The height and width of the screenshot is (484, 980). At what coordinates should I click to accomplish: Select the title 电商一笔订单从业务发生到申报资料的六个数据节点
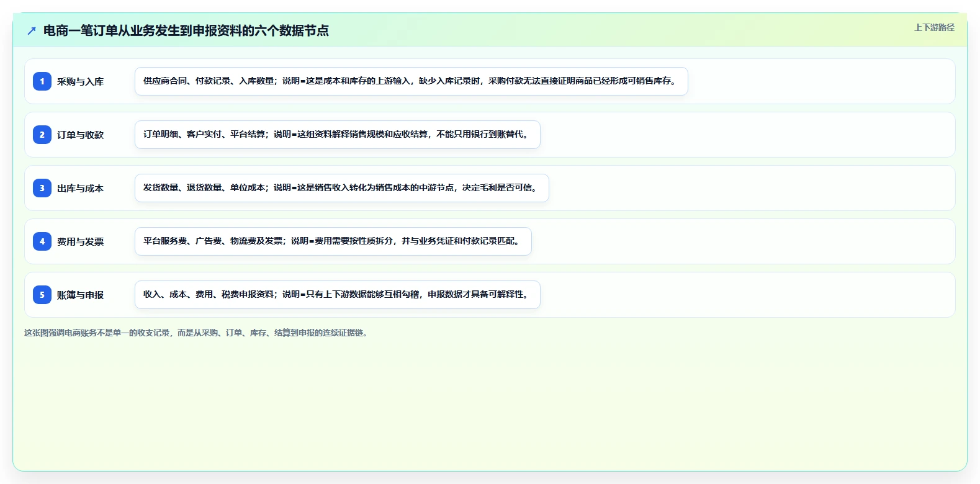[186, 30]
